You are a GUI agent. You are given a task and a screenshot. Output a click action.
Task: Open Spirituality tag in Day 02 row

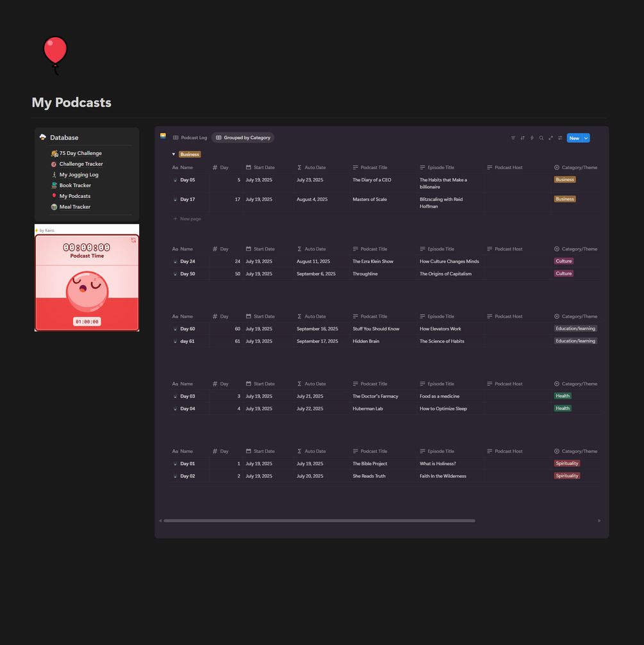coord(567,476)
